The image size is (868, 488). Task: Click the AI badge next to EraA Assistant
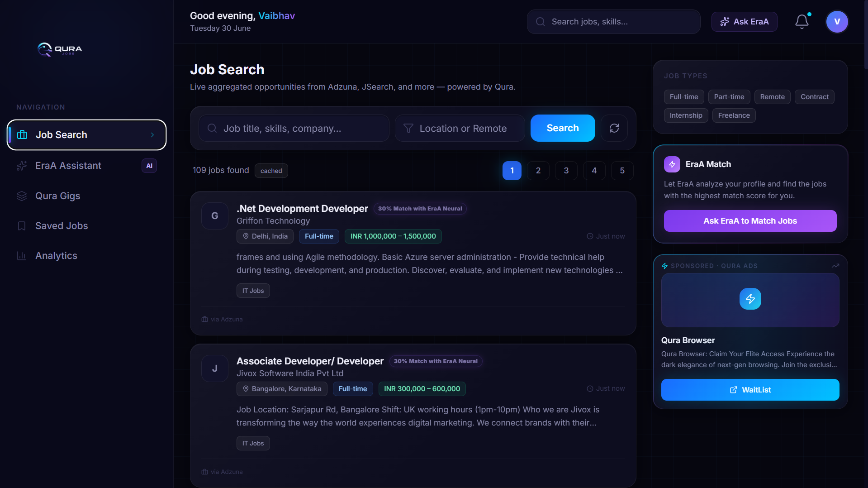click(149, 166)
